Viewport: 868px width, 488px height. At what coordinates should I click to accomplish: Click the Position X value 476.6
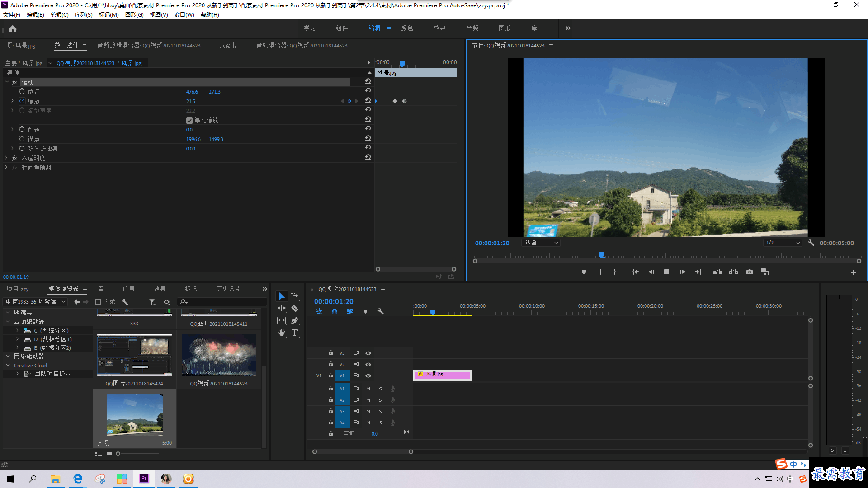point(192,92)
